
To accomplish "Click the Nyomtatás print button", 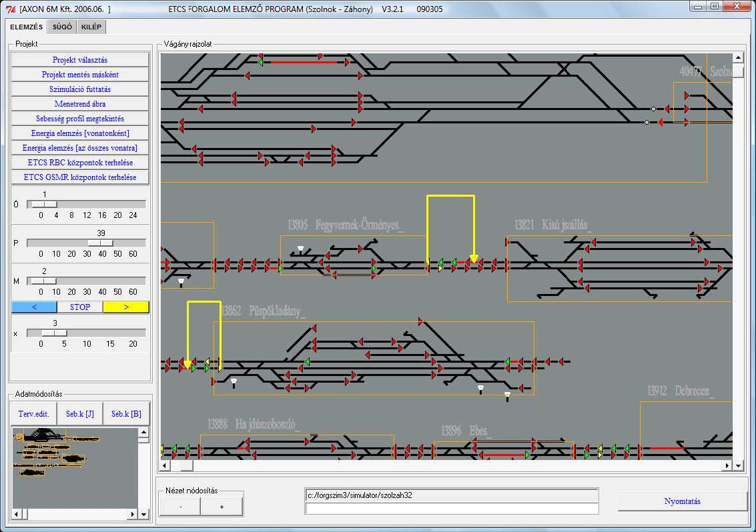I will pyautogui.click(x=682, y=501).
